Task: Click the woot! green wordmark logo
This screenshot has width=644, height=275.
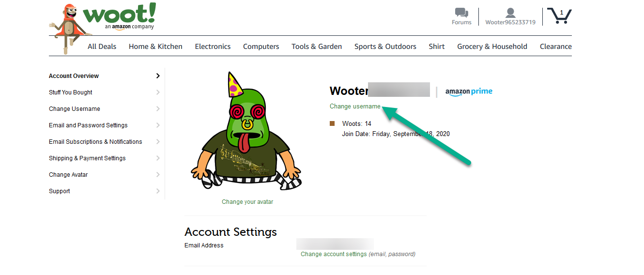Action: (x=120, y=16)
